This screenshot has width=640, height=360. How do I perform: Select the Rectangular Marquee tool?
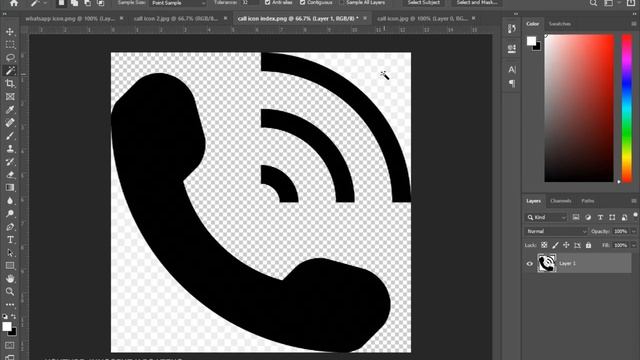coord(10,44)
